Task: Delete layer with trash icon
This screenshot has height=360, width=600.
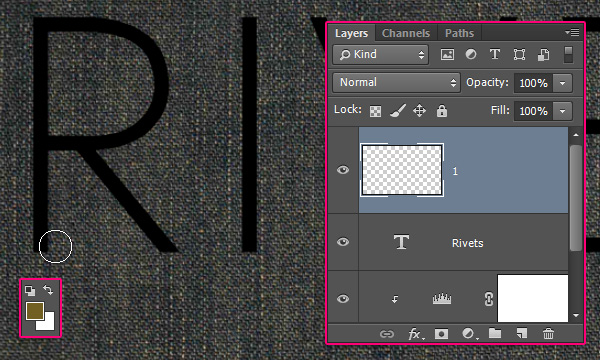Action: pos(548,334)
